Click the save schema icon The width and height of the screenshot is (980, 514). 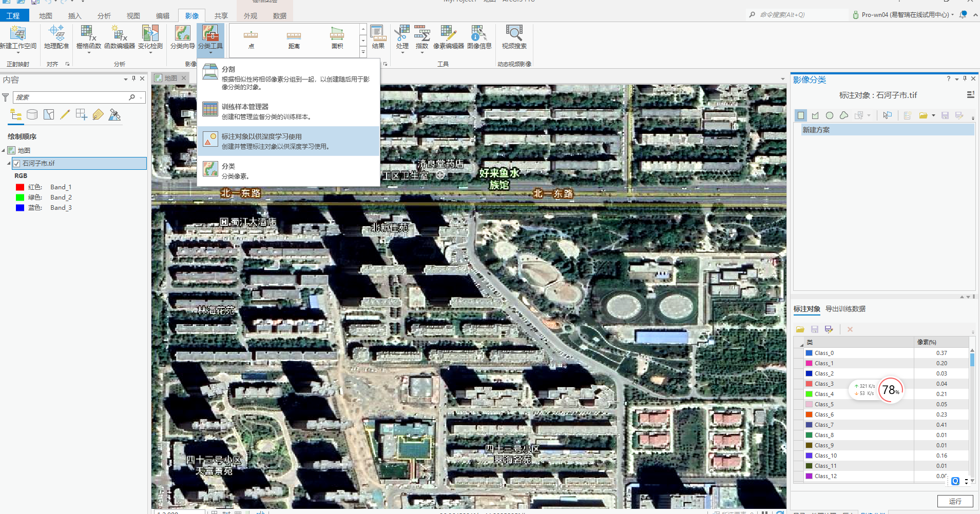945,115
